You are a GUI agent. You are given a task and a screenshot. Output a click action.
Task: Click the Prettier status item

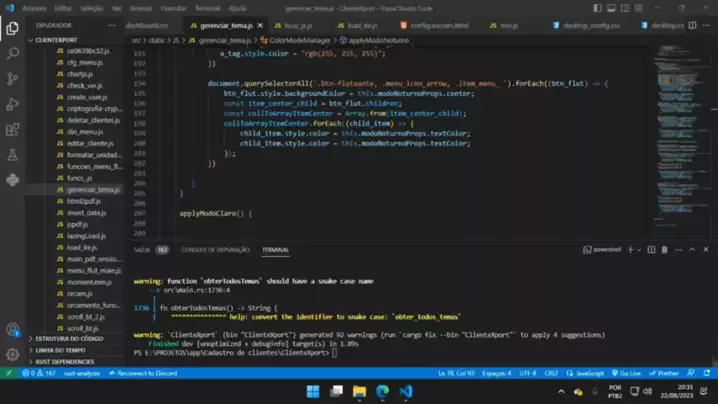click(x=664, y=373)
